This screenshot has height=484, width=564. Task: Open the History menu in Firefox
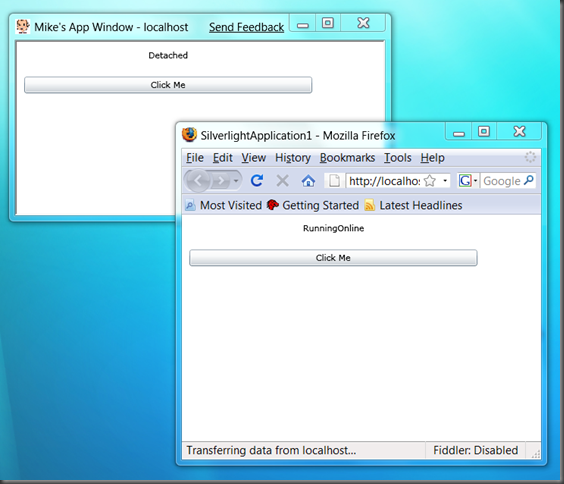[293, 158]
